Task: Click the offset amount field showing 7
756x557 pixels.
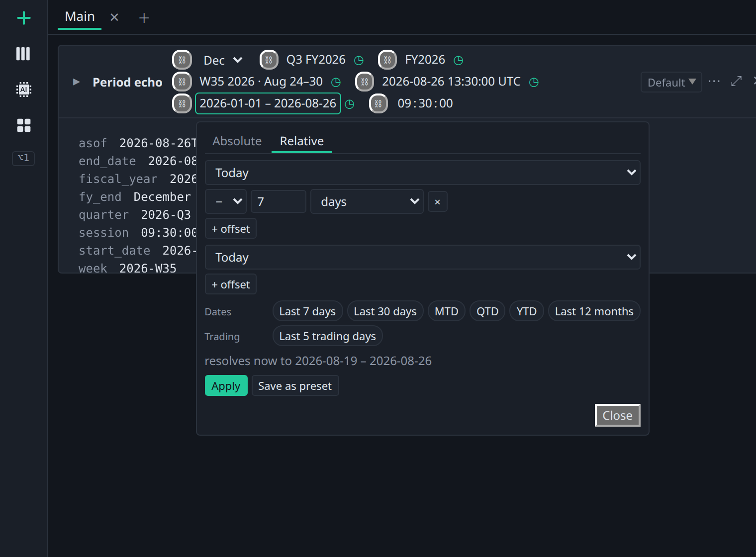Action: click(x=279, y=201)
